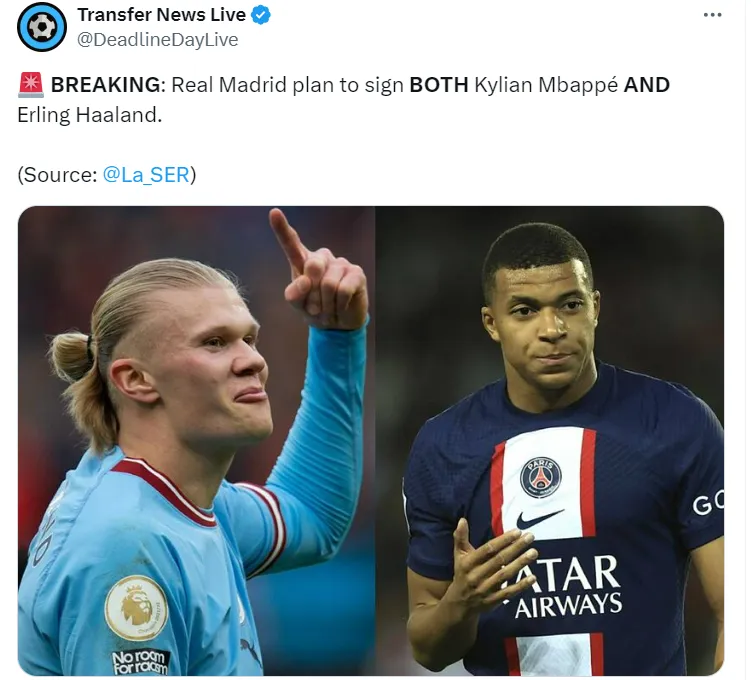Viewport: 751px width, 680px height.
Task: Click the Kylian Mbappé name in tweet
Action: [x=546, y=85]
